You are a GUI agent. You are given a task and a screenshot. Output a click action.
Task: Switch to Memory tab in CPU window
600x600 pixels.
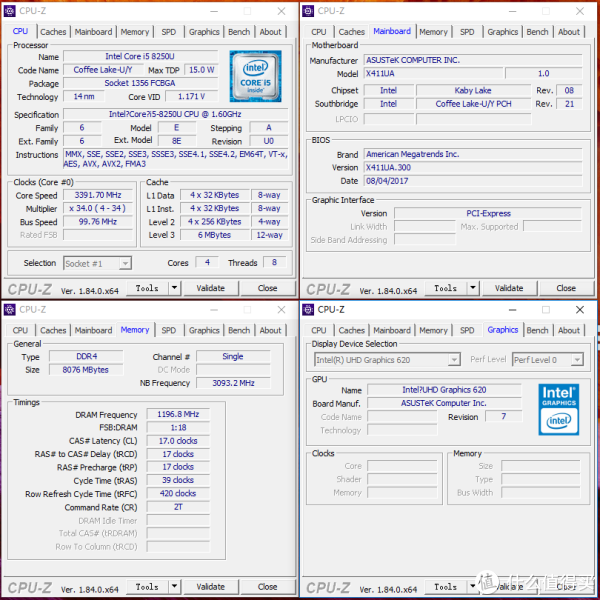click(x=135, y=32)
